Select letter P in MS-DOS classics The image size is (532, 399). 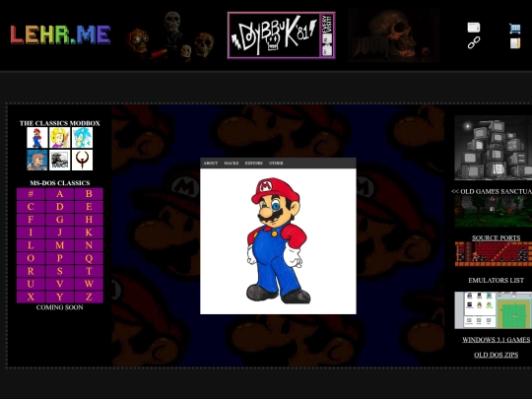click(60, 258)
